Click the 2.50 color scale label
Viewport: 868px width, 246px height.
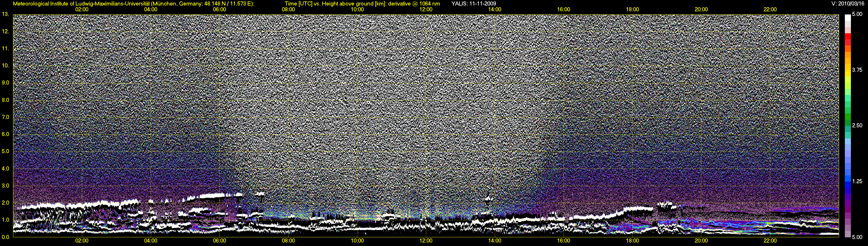point(857,125)
